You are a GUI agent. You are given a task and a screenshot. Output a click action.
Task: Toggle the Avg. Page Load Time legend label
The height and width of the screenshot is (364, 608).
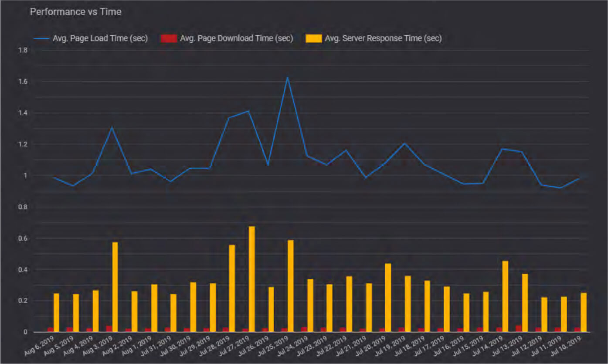[x=100, y=38]
